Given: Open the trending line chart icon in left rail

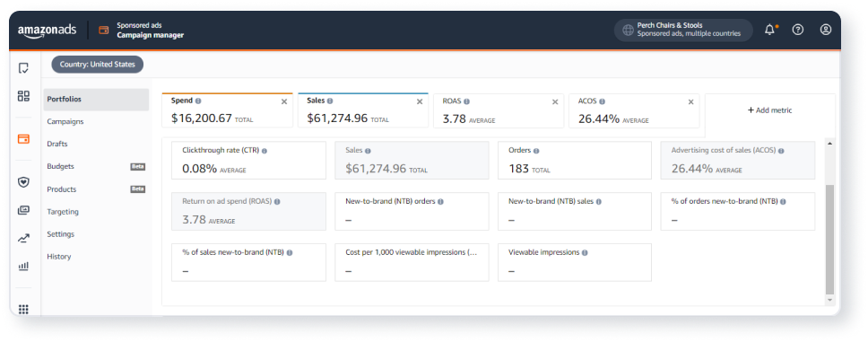Looking at the screenshot, I should 23,239.
